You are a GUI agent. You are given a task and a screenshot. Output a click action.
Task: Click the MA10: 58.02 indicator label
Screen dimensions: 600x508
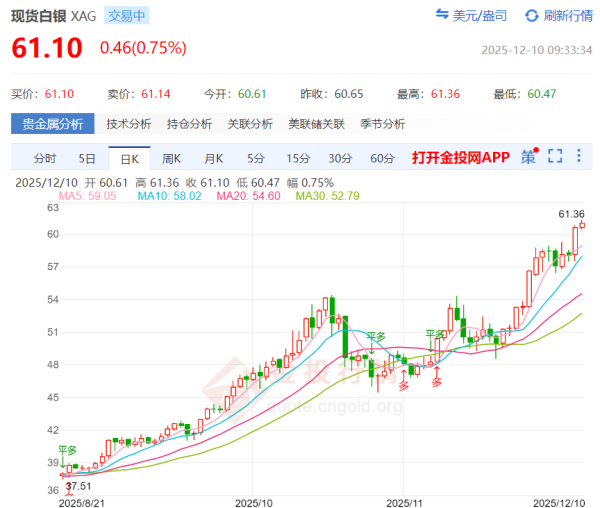(170, 196)
